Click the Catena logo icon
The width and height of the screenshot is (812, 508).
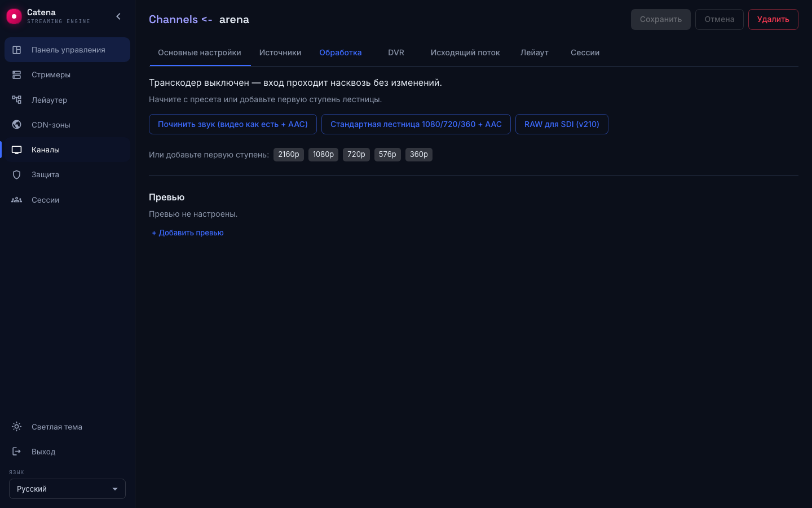pyautogui.click(x=14, y=16)
